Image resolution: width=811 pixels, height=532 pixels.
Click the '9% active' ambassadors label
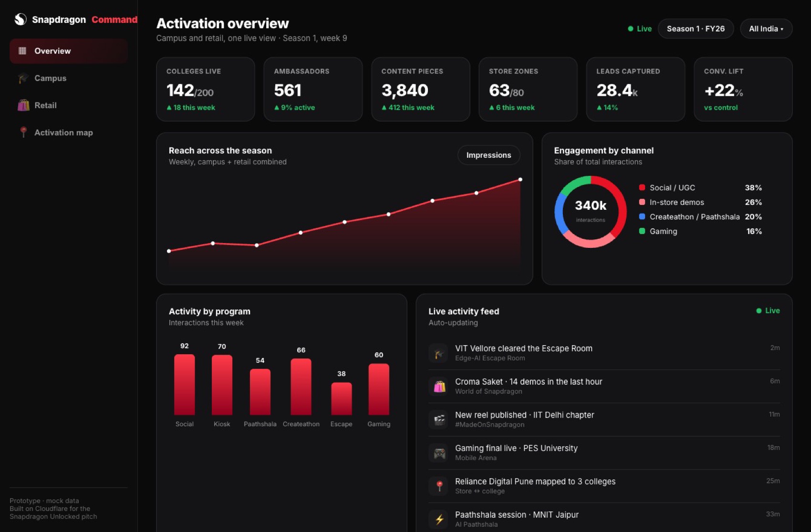(x=294, y=108)
